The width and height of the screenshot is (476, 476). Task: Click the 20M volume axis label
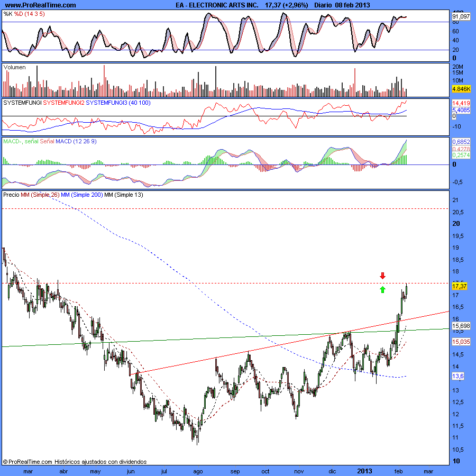pos(458,67)
